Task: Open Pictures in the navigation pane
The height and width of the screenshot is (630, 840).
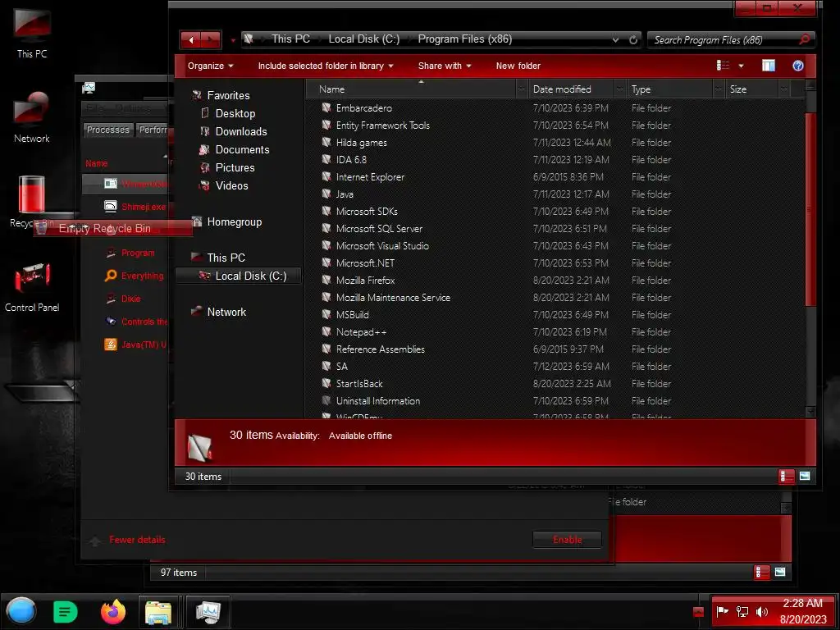Action: pos(235,167)
